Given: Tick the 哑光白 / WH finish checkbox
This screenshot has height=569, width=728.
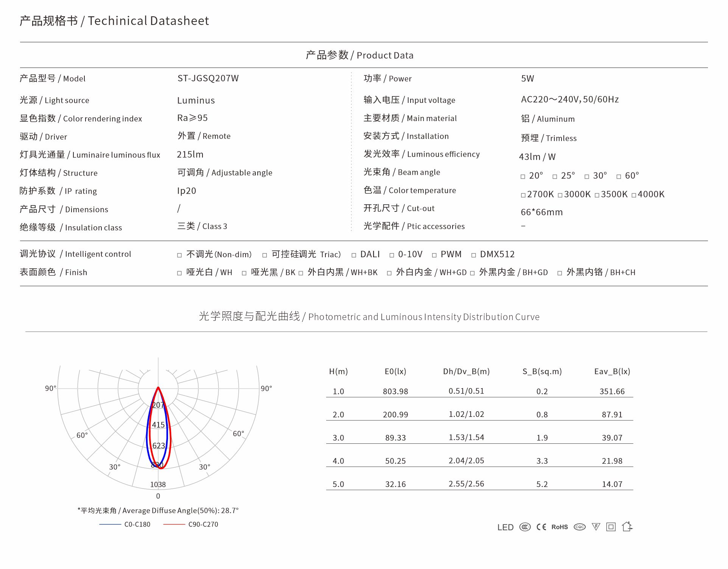Looking at the screenshot, I should click(179, 273).
